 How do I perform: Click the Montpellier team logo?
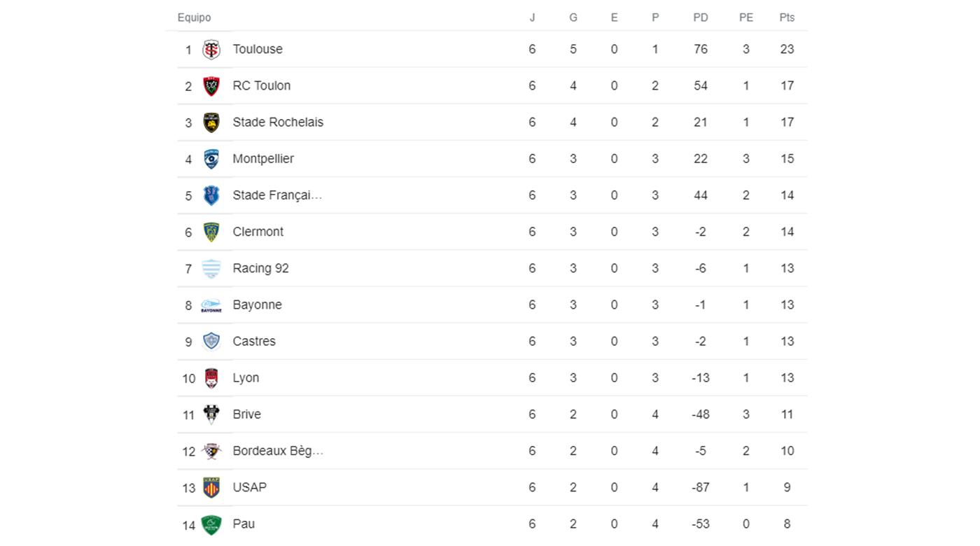pyautogui.click(x=211, y=159)
